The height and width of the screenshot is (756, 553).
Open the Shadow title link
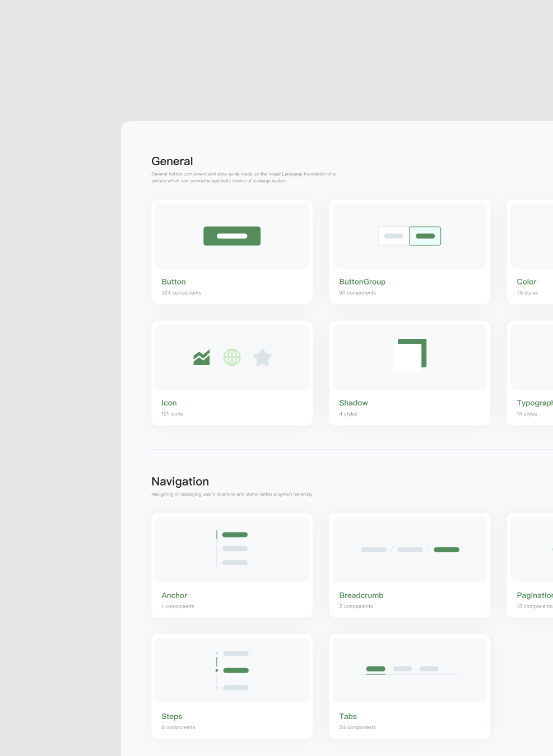click(354, 403)
